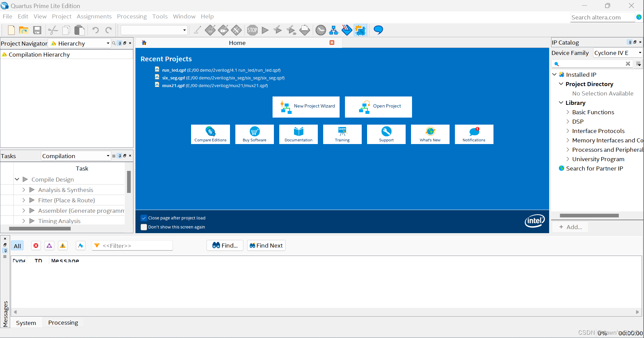
Task: Open Notifications tile
Action: pos(474,134)
